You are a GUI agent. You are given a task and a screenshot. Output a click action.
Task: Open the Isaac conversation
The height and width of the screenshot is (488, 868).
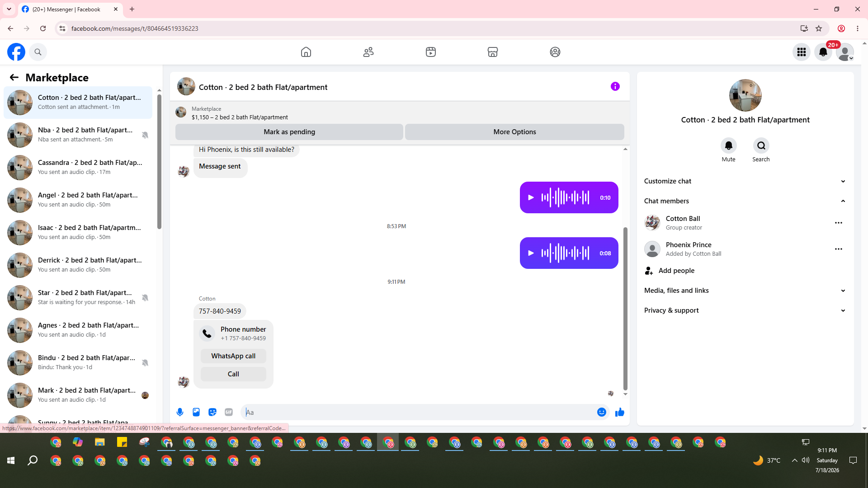(x=78, y=233)
